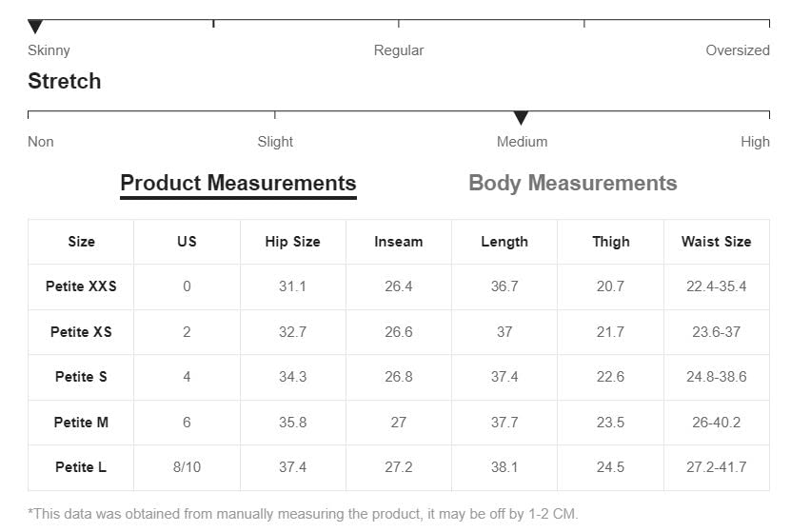
Task: Click the High stretch label
Action: 755,142
